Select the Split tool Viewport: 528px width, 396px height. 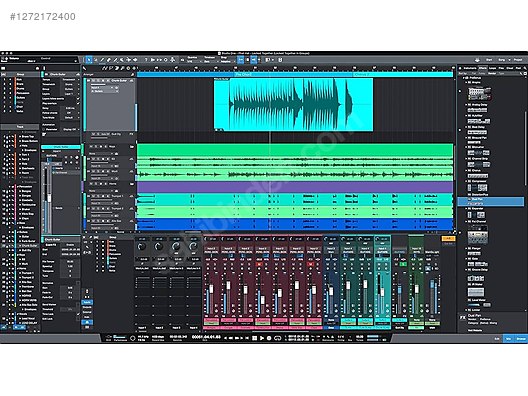tap(102, 60)
